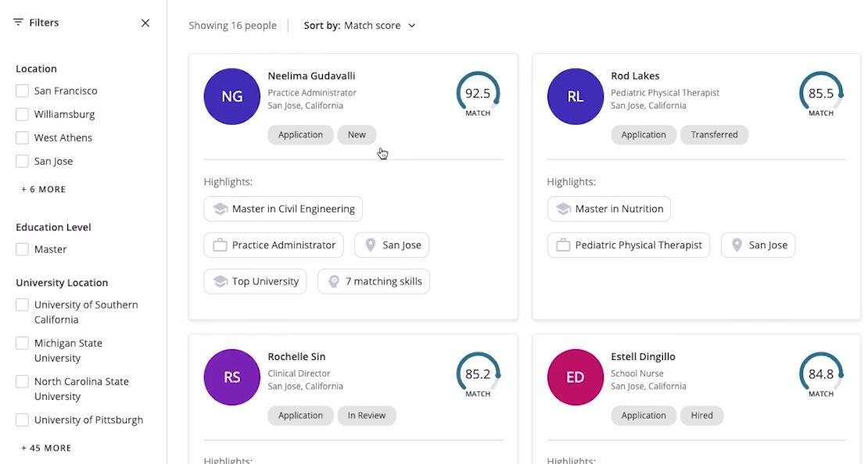Click the ED avatar for Estell Dingillo
The width and height of the screenshot is (868, 464).
[x=575, y=377]
